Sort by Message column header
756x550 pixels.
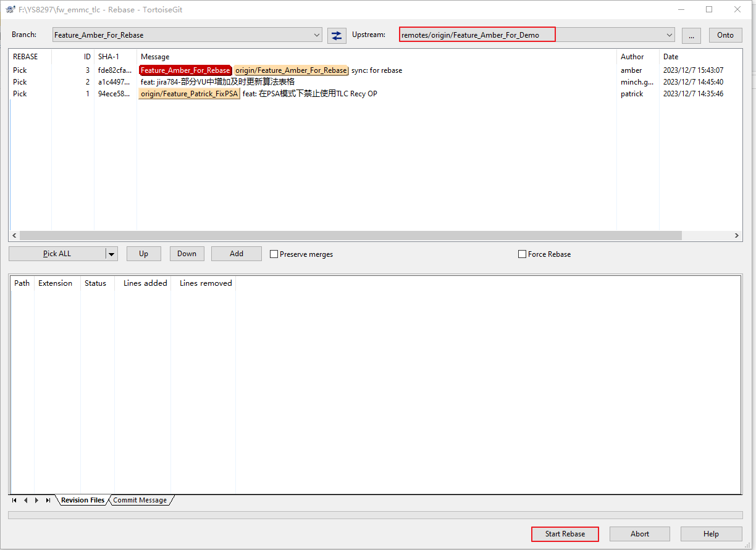pos(377,57)
